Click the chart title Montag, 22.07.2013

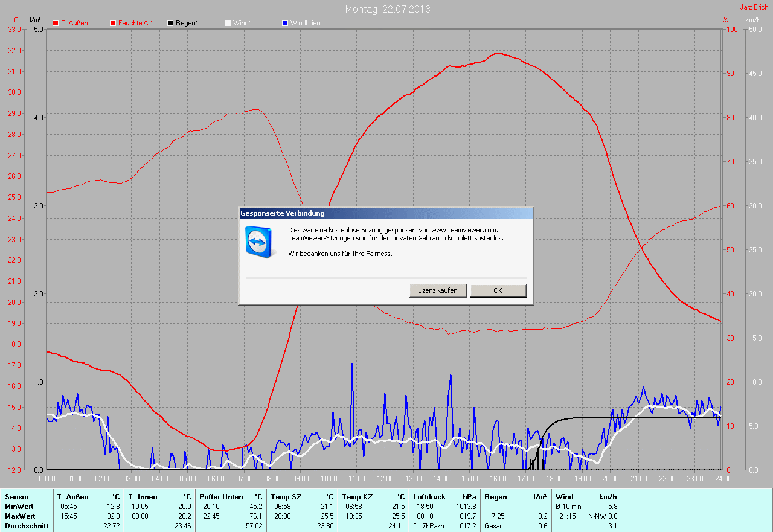tap(388, 10)
